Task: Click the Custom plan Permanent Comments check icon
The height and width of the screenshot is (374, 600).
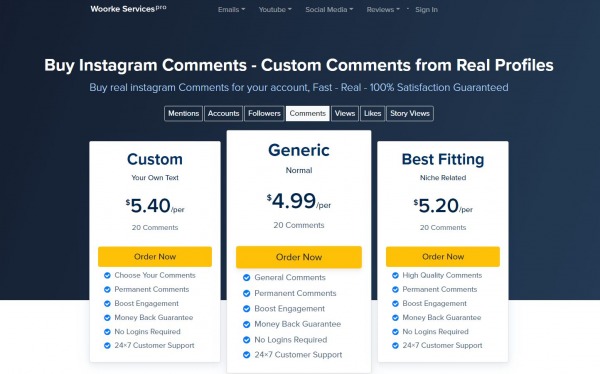Action: 107,289
